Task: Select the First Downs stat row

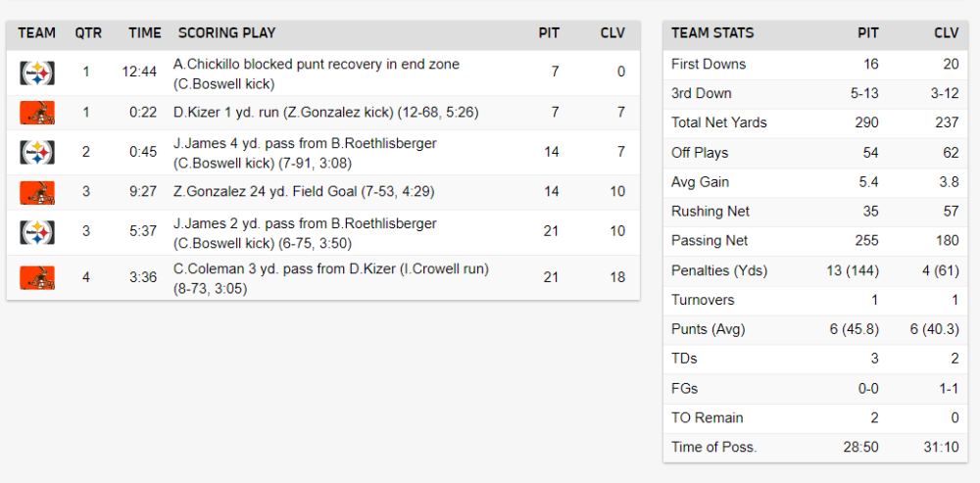Action: point(815,65)
